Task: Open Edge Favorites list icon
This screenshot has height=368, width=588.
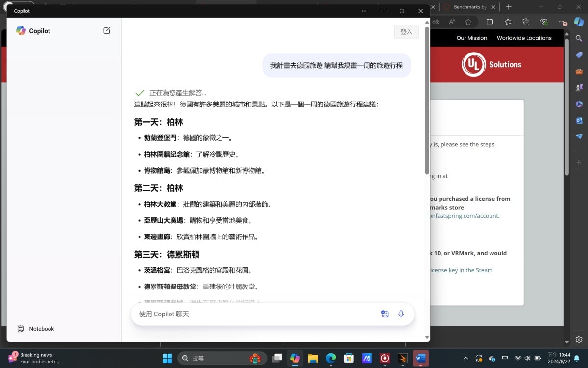Action: click(x=508, y=22)
